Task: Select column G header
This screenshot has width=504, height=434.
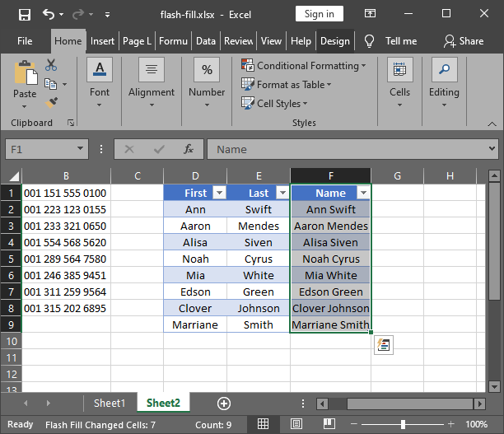Action: 397,176
